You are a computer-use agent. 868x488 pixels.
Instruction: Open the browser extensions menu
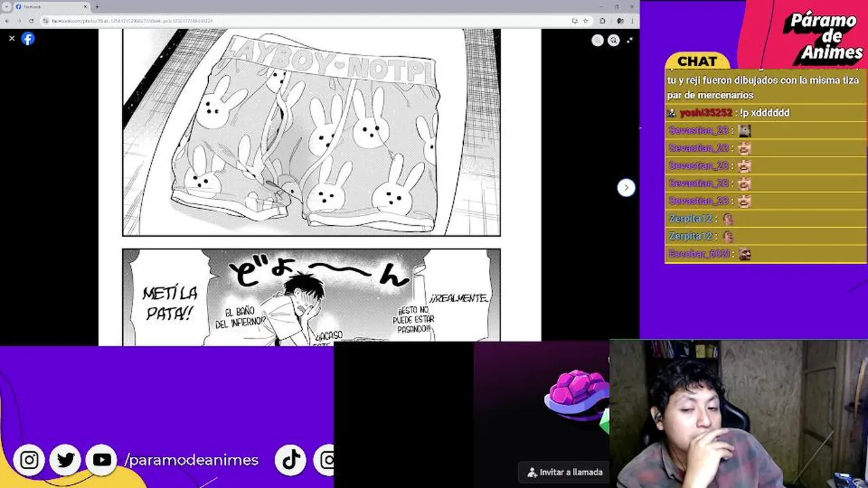coord(602,21)
